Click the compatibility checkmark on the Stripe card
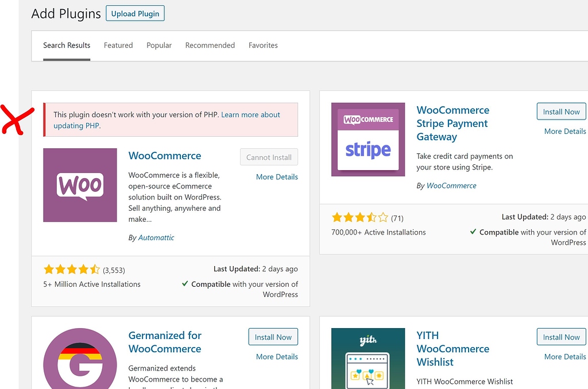This screenshot has height=389, width=588. 473,232
